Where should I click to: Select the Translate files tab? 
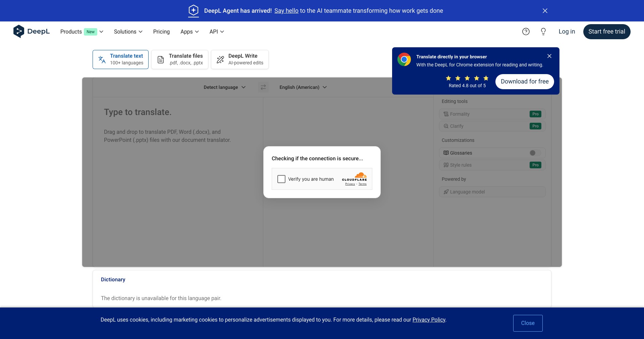pyautogui.click(x=180, y=59)
